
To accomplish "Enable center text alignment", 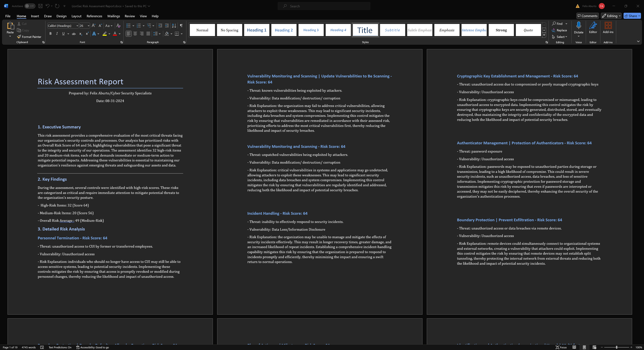I will [x=135, y=34].
